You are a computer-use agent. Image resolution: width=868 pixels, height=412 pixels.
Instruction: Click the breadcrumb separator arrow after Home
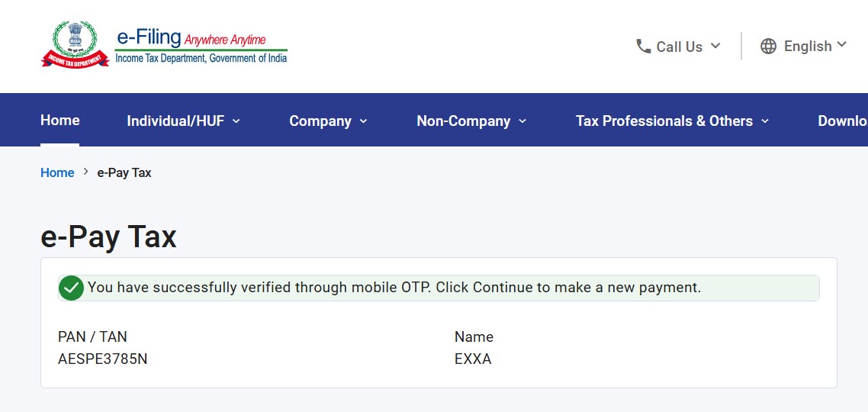click(x=85, y=172)
